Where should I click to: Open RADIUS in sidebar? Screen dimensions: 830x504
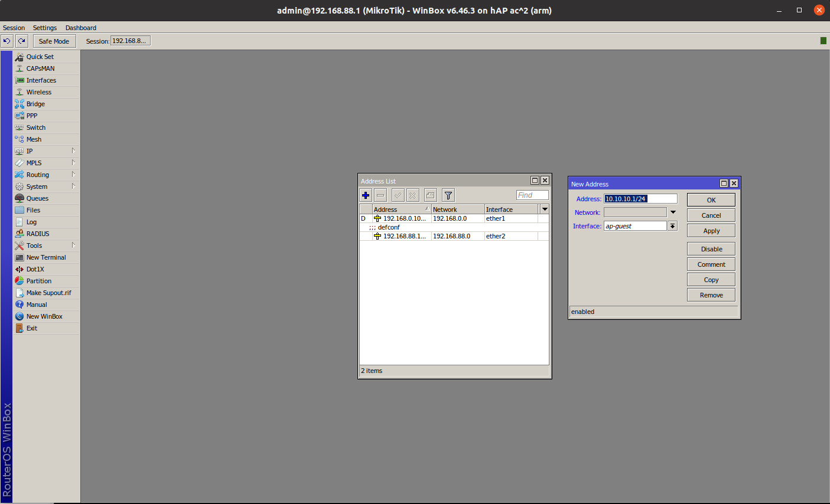(46, 234)
